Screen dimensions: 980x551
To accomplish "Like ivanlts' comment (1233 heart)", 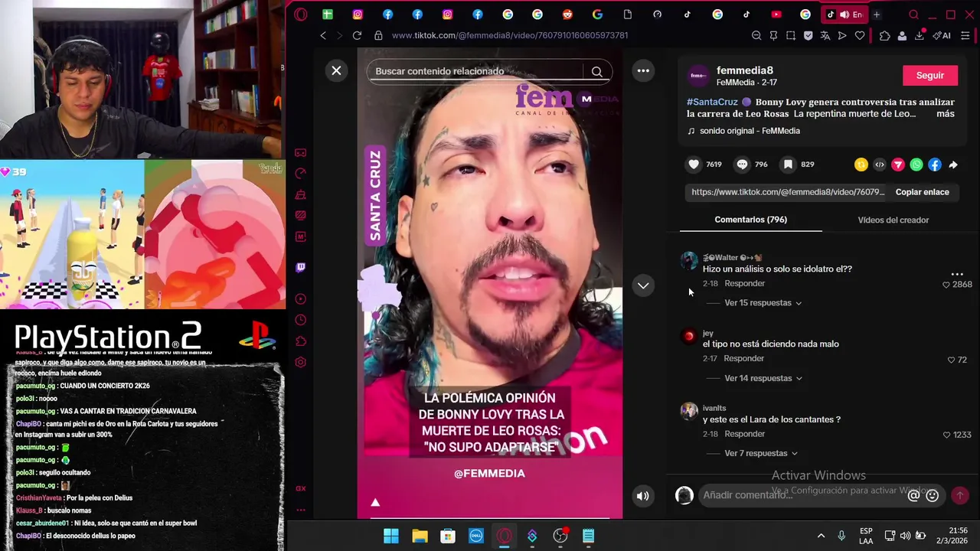I will point(946,435).
